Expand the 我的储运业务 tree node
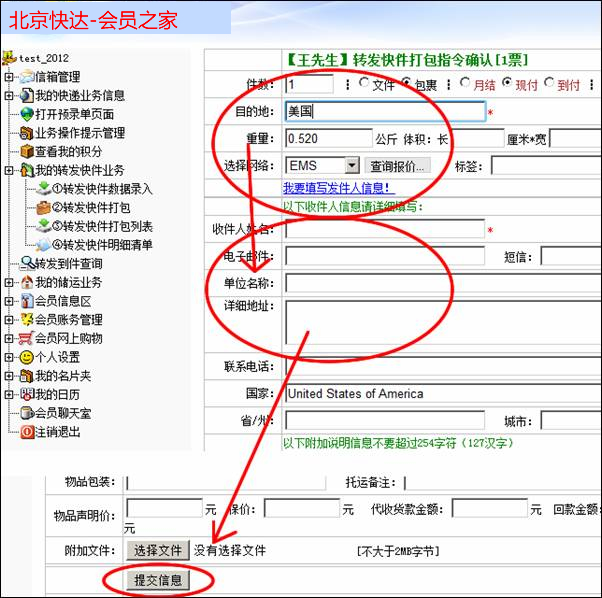 (9, 283)
